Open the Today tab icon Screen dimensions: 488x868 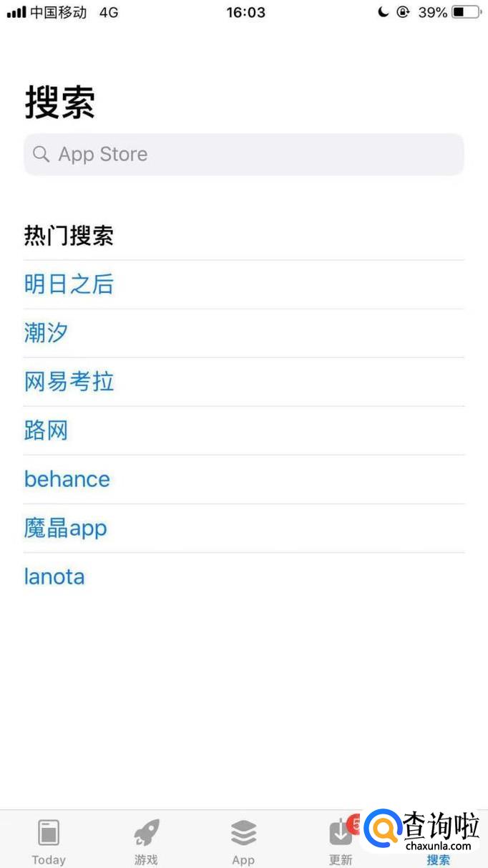(49, 833)
